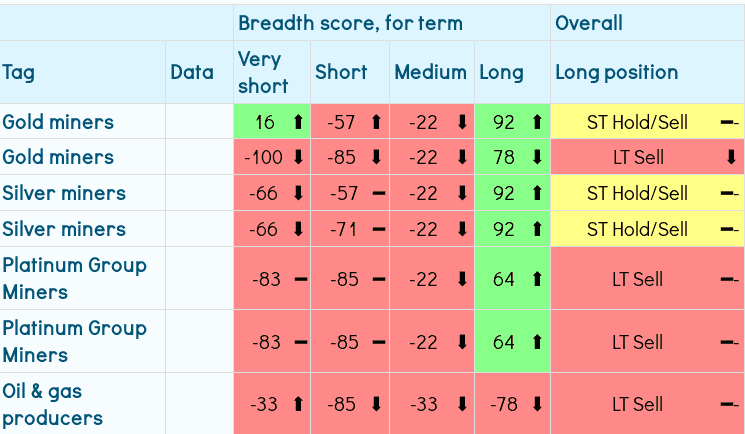745x434 pixels.
Task: Select the Long position column header
Action: tap(616, 72)
